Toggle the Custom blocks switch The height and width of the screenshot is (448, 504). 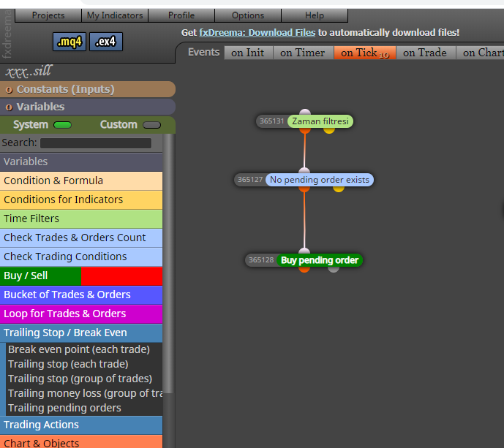[x=151, y=125]
